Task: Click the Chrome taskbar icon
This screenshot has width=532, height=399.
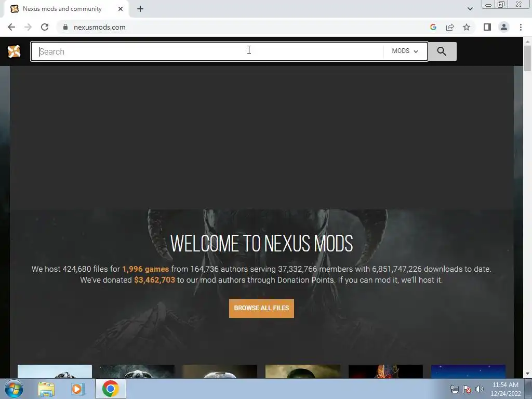Action: pos(110,389)
